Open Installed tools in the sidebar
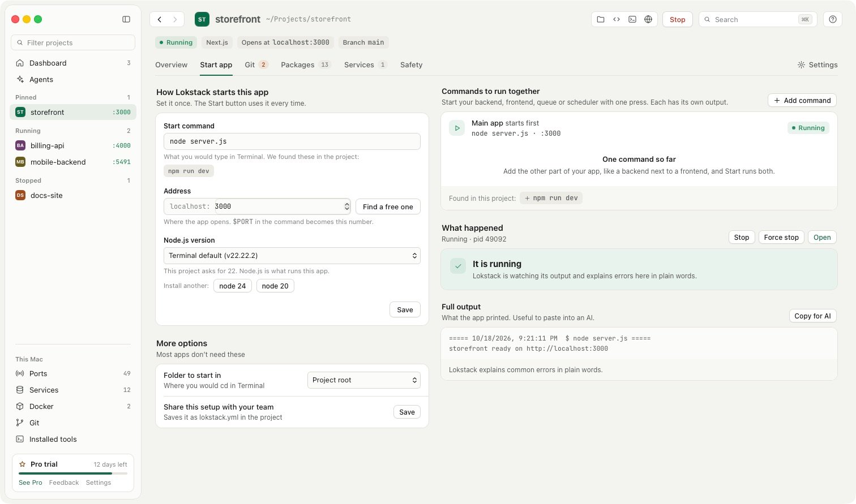The height and width of the screenshot is (504, 856). (73, 439)
